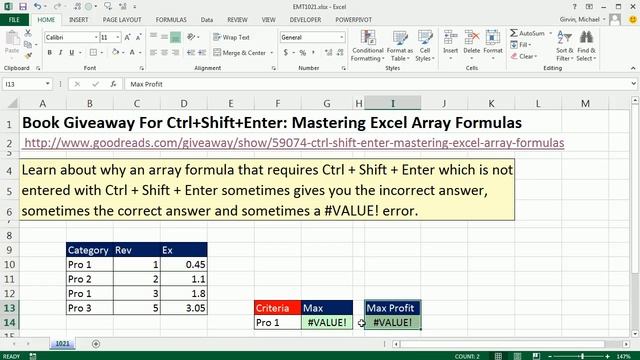This screenshot has height=360, width=640.
Task: Increase font size with the large A icon
Action: click(x=127, y=37)
